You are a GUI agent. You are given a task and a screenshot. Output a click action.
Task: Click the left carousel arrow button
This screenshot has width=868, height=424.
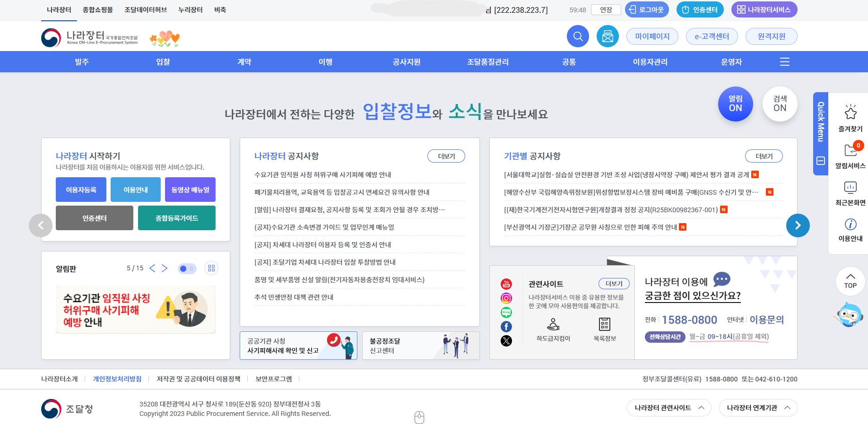[x=41, y=225]
